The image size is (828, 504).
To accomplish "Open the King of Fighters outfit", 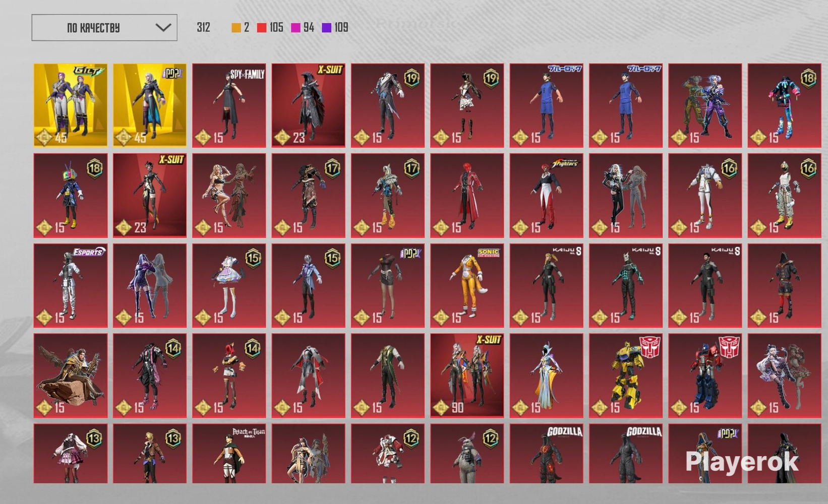I will point(547,196).
